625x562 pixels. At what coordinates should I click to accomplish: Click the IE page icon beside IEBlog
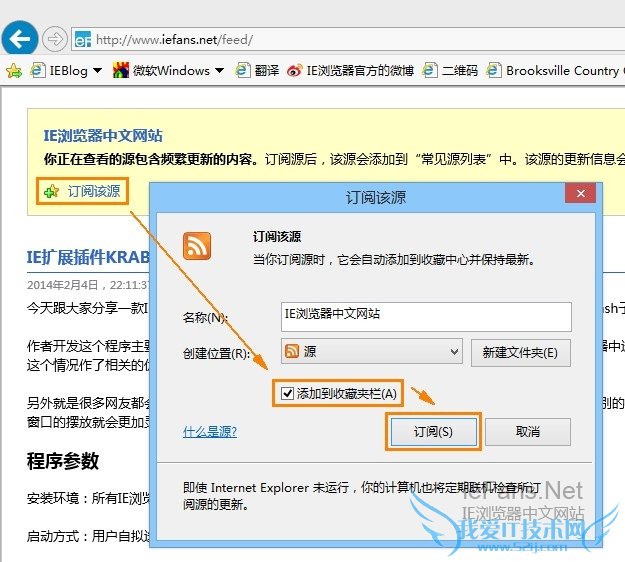[x=38, y=71]
